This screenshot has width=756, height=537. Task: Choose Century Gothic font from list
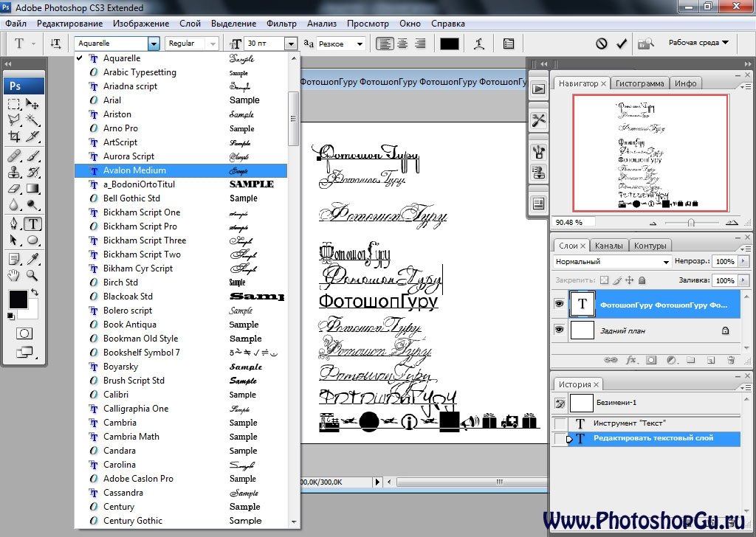coord(181,521)
